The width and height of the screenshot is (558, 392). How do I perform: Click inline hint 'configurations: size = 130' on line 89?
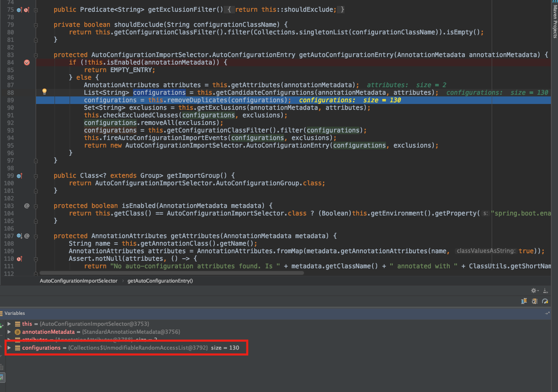click(x=350, y=100)
